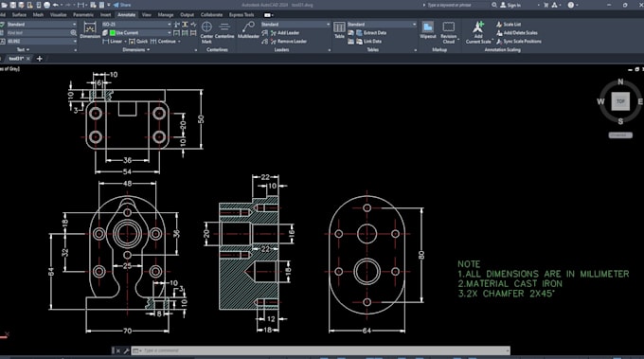Screen dimensions: 644x359
Task: Open the Use Current dimension layer dropdown
Action: coord(139,33)
